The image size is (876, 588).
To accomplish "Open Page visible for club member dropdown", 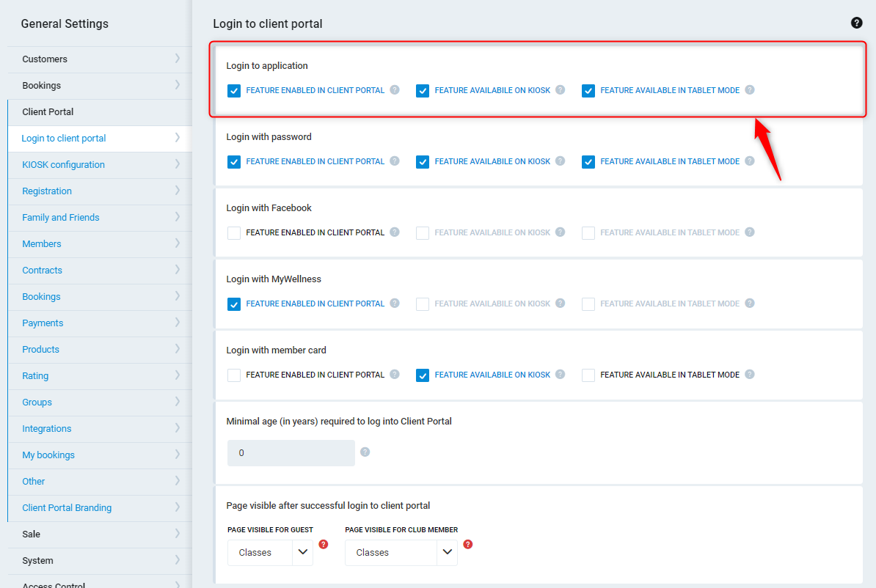I will (401, 553).
